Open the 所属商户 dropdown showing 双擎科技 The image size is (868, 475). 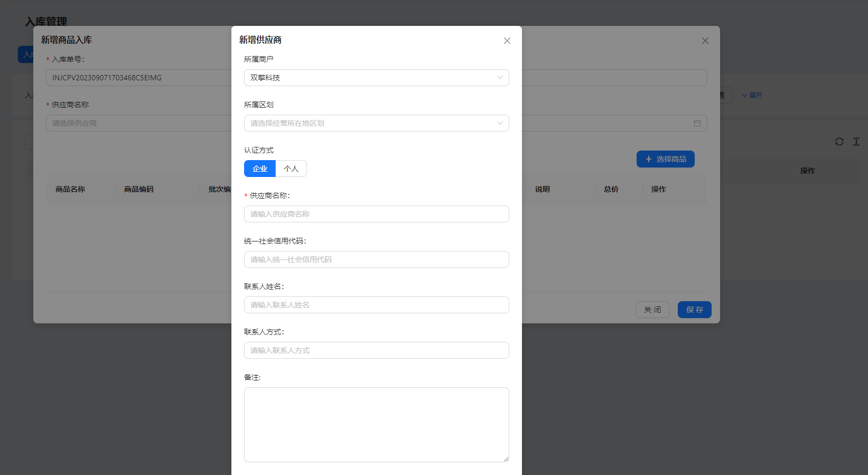click(x=377, y=78)
